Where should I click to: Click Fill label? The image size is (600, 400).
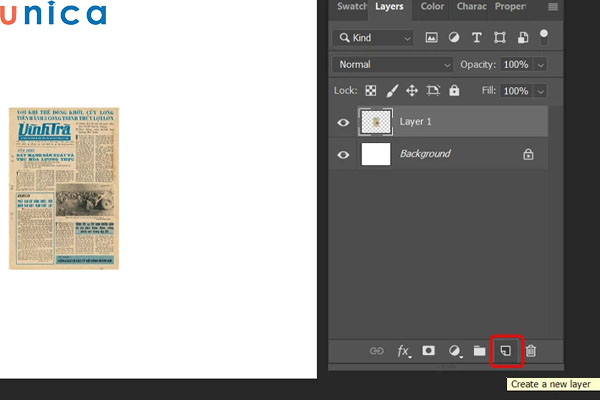(488, 91)
